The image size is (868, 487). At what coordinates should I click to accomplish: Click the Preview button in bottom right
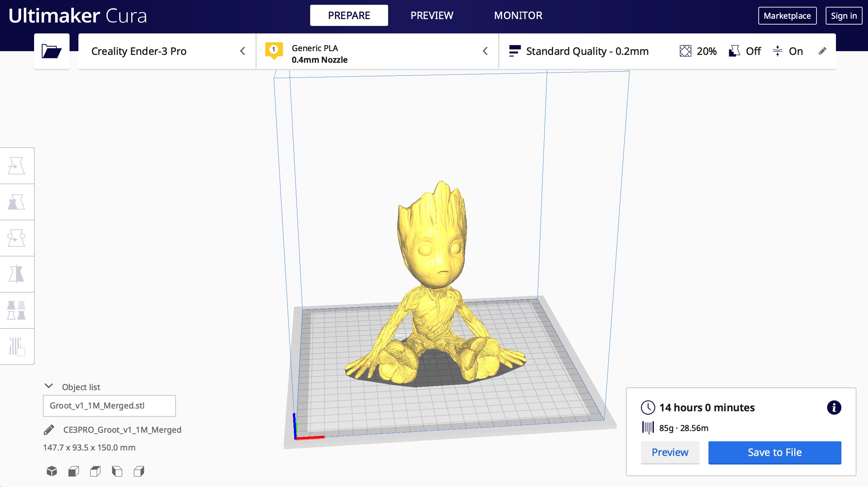[x=670, y=452]
